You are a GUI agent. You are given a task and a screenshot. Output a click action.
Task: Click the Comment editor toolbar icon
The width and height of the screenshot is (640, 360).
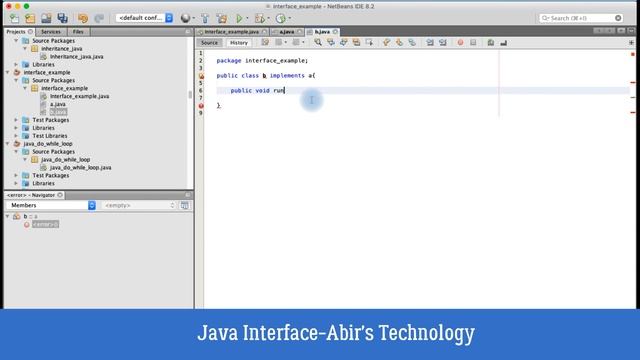491,42
